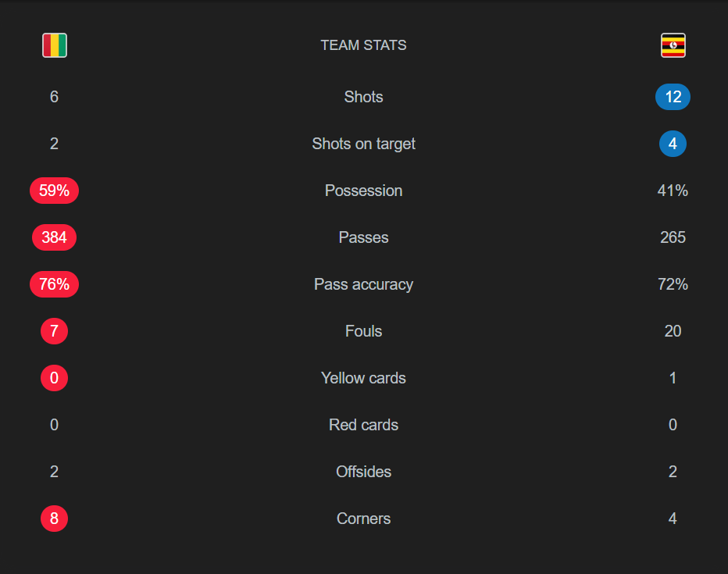The image size is (728, 574).
Task: Click Guinea's 6 shots value
Action: pyautogui.click(x=55, y=97)
